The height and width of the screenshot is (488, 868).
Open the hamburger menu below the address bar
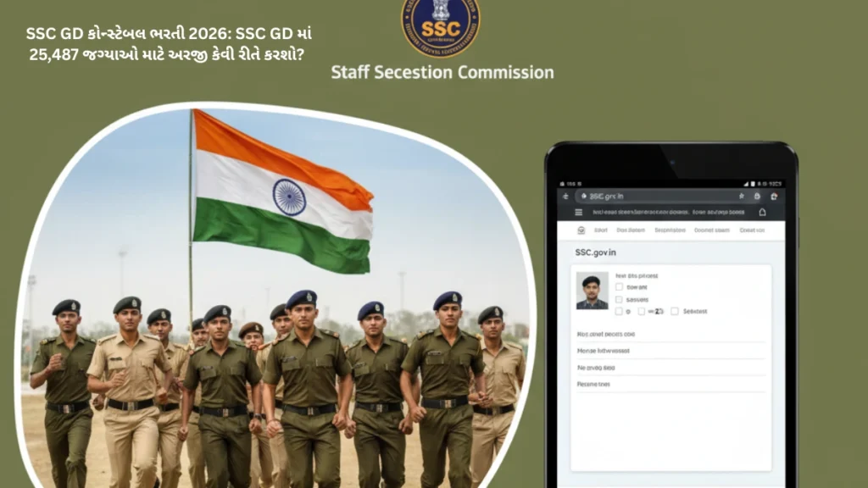click(x=579, y=213)
